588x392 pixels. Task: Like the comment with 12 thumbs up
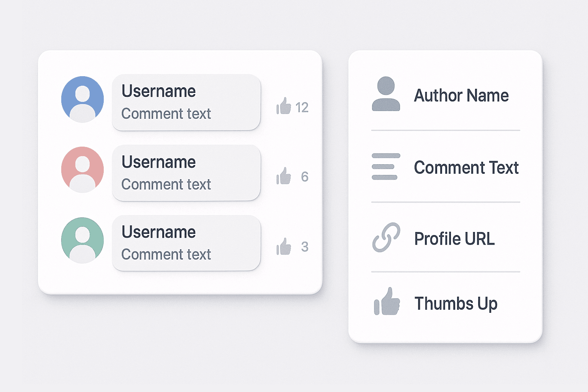click(284, 106)
